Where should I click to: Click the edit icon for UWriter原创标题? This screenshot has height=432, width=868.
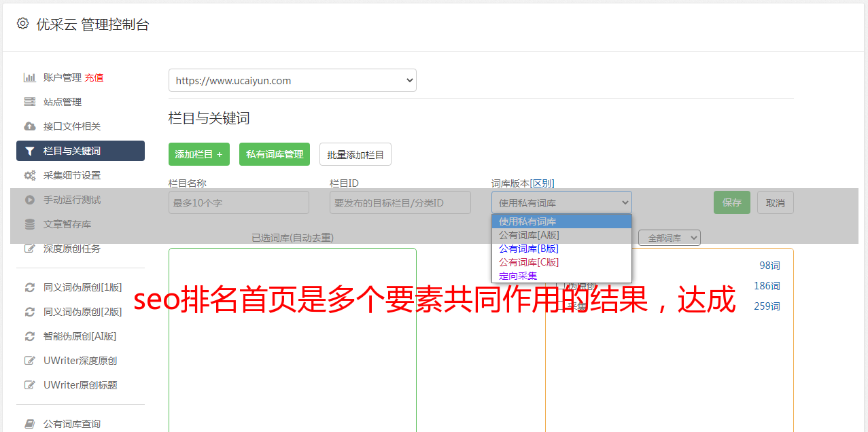tap(30, 385)
